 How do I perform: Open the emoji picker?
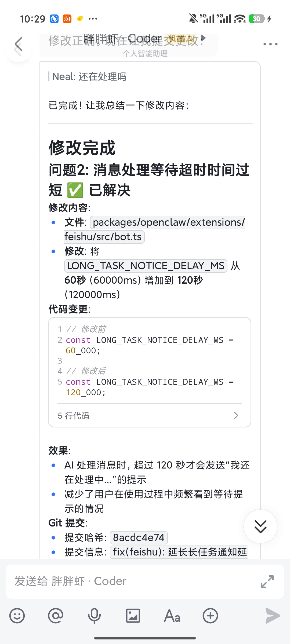pos(17,616)
